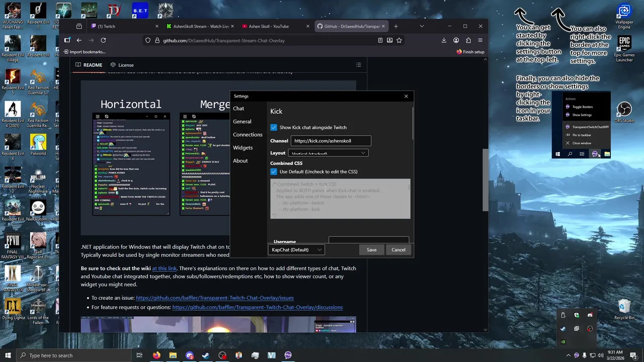Viewport: 644px width, 362px height.
Task: Collapse hidden tray icons chevron
Action: [x=569, y=355]
